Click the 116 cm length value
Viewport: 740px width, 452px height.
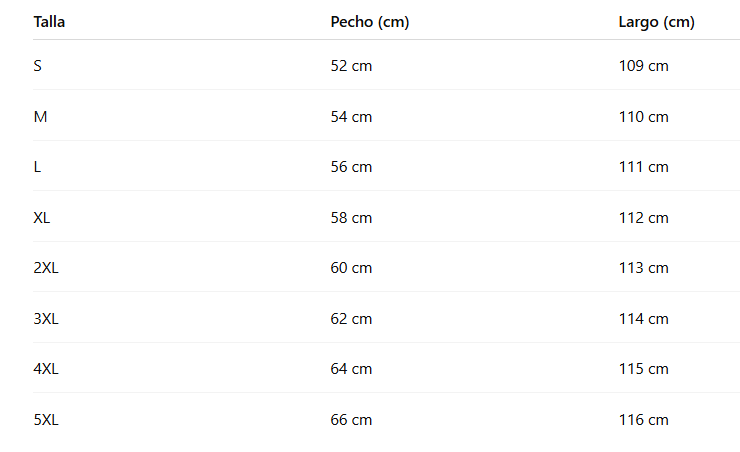click(644, 420)
